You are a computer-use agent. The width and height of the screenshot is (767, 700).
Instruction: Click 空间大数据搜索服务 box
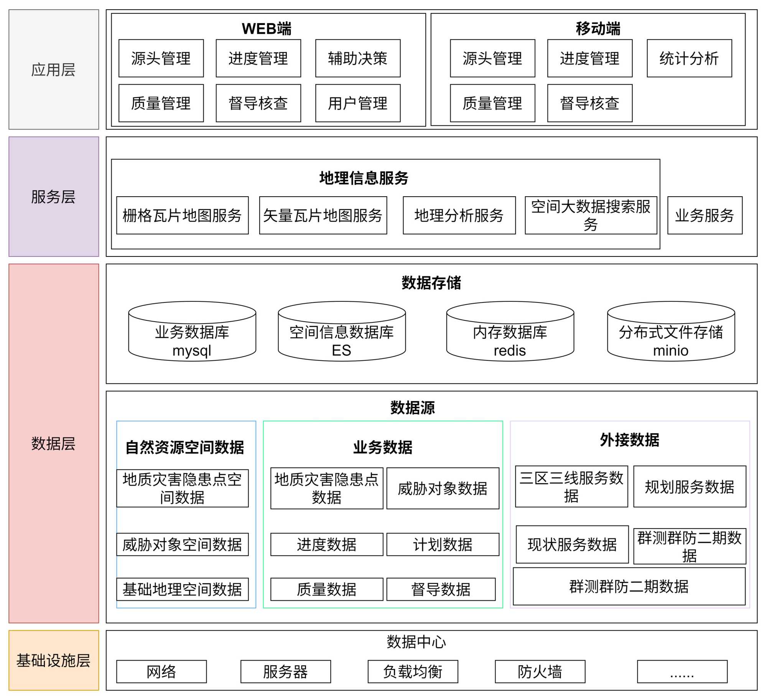tap(591, 215)
